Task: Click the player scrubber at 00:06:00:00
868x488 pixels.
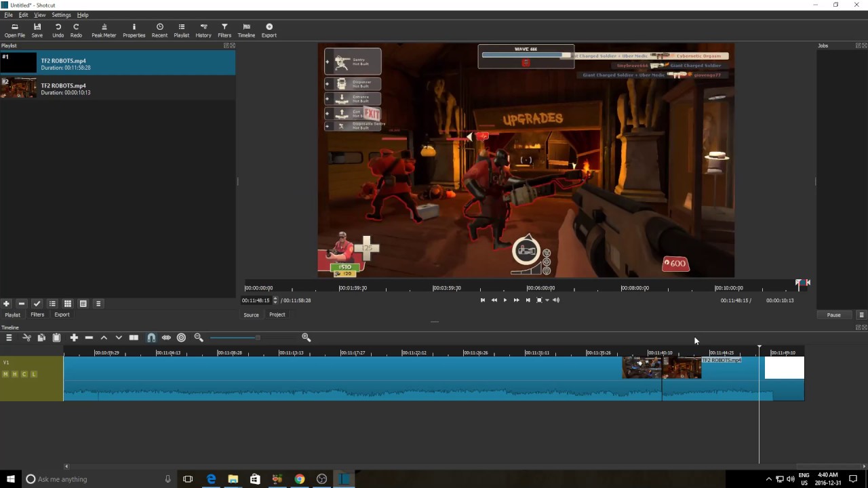Action: point(540,287)
